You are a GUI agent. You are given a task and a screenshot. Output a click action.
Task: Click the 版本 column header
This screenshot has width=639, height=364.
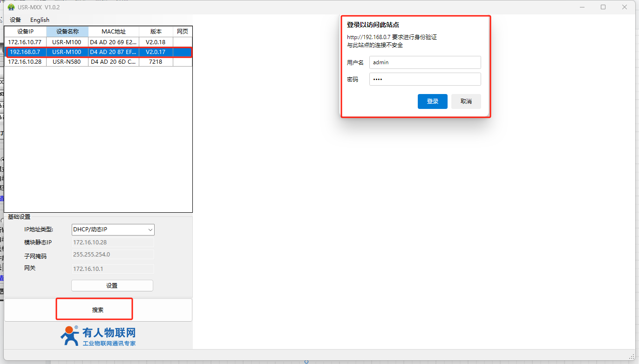click(x=156, y=32)
